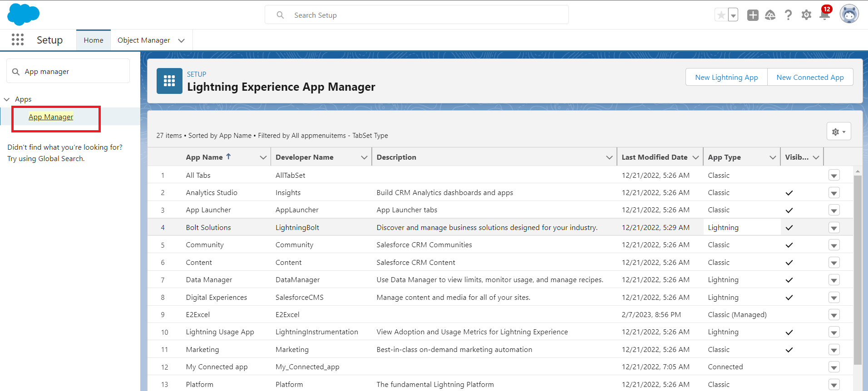This screenshot has height=391, width=868.
Task: Click the New Connected App button
Action: coord(810,77)
